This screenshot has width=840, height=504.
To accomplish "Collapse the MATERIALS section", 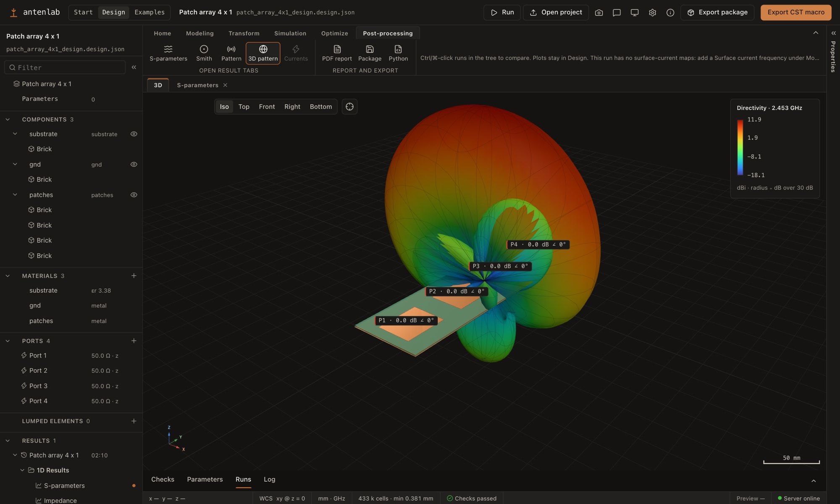I will tap(8, 276).
